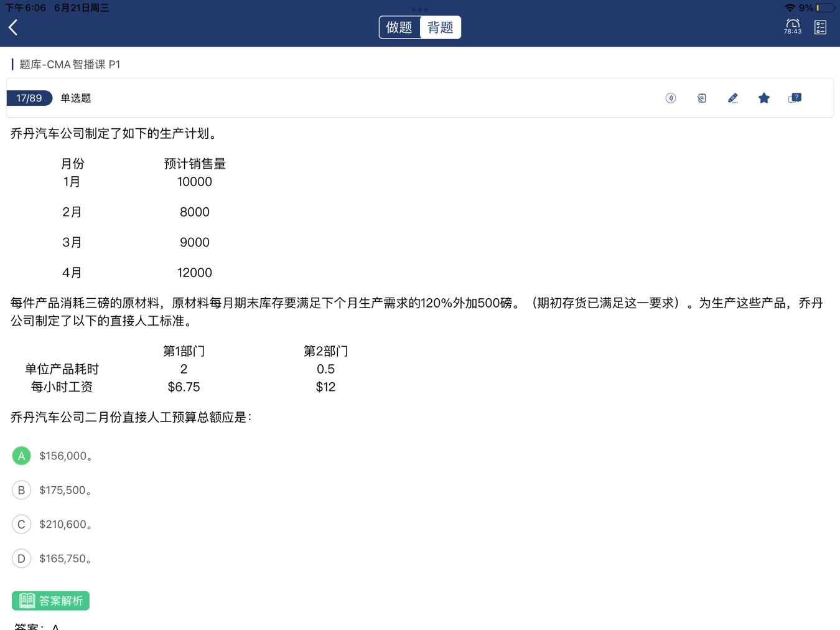Viewport: 840px width, 630px height.
Task: Tap the 答案解析 answer explanation button
Action: 51,601
